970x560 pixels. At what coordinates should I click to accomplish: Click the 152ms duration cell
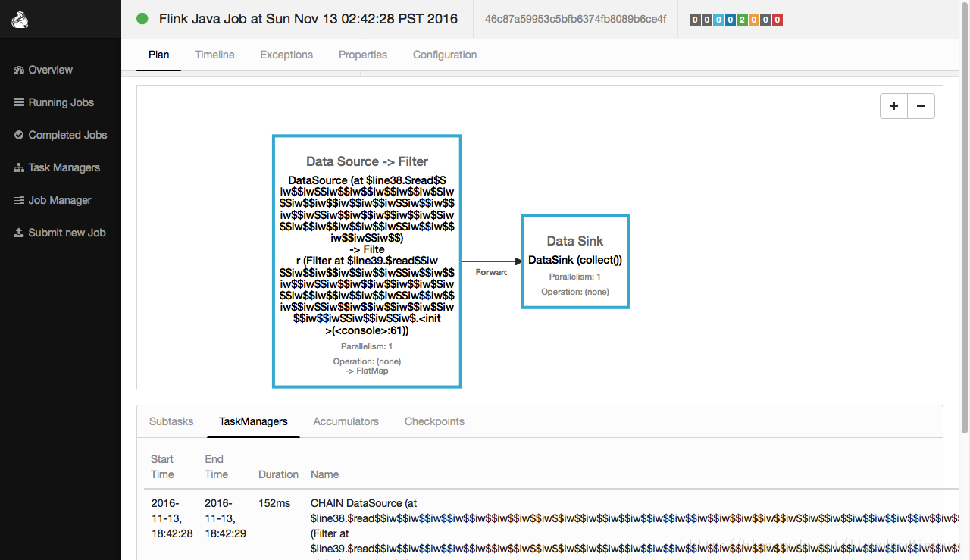pyautogui.click(x=274, y=503)
